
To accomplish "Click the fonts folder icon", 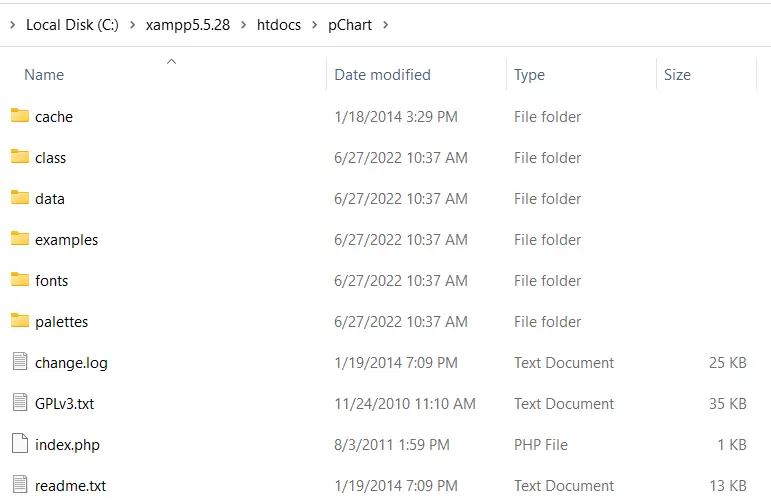I will point(20,280).
